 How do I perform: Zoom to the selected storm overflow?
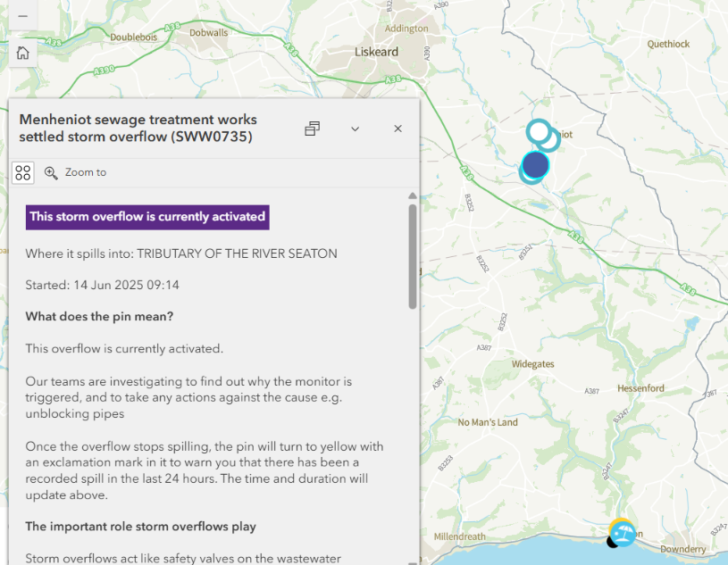[76, 172]
